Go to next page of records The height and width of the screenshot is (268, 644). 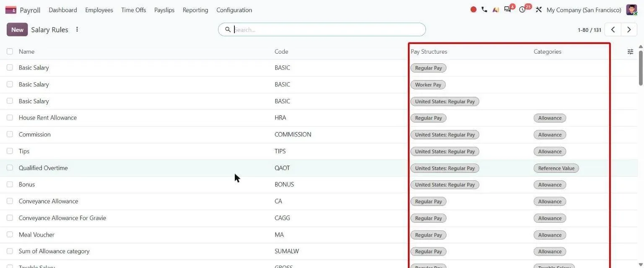pos(629,30)
